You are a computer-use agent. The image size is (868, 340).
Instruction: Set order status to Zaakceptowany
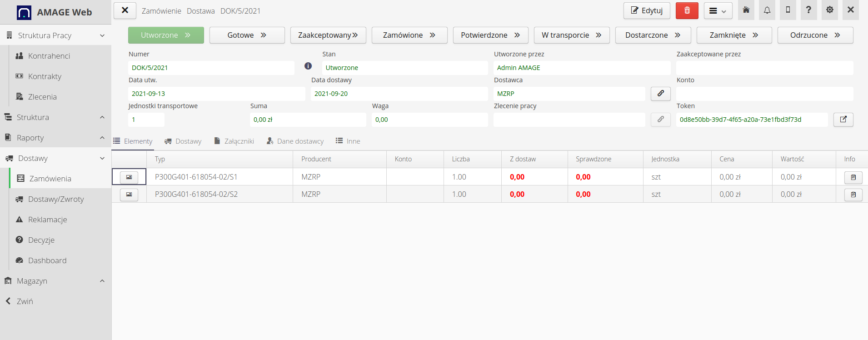tap(328, 35)
